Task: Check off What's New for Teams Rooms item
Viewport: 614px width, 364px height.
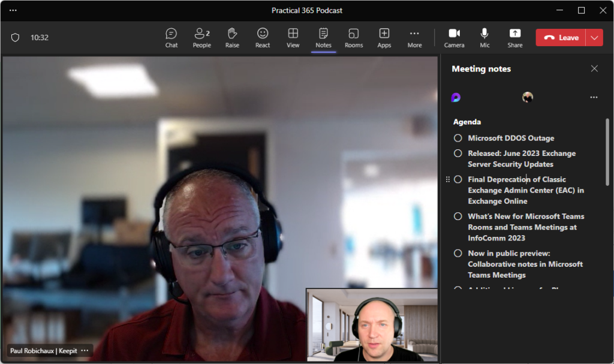Action: pos(458,216)
